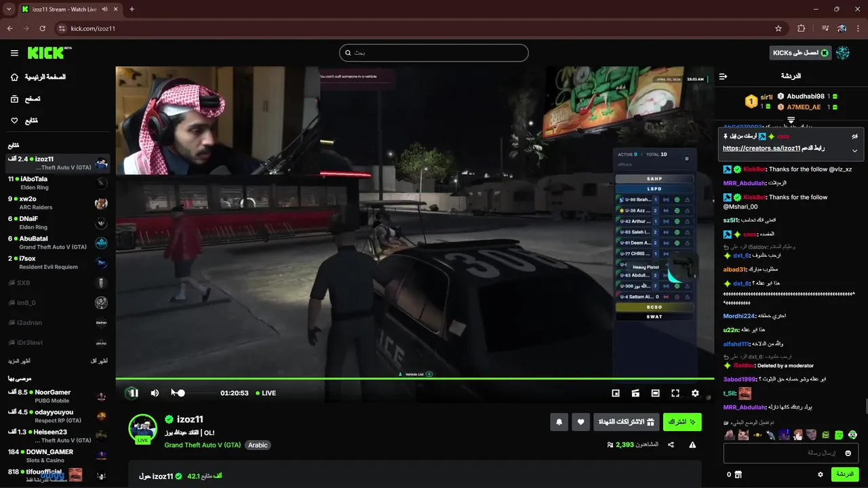Expand pinned message chevron
Viewport: 868px width, 488px height.
click(854, 150)
